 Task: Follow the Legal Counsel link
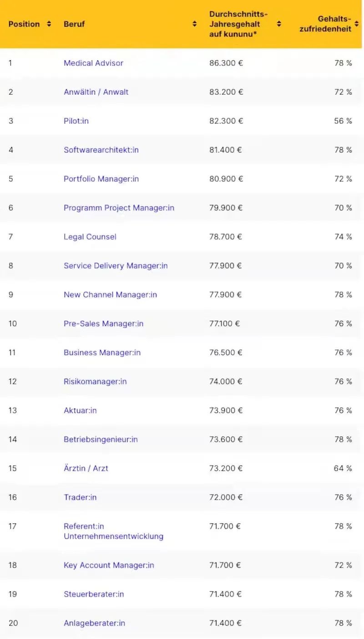tap(90, 237)
